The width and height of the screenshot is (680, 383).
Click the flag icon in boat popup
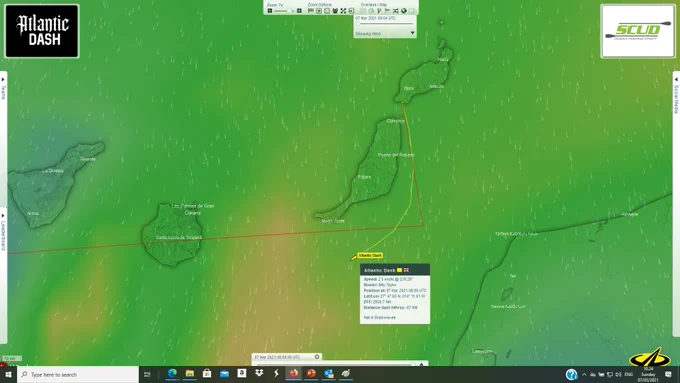406,270
